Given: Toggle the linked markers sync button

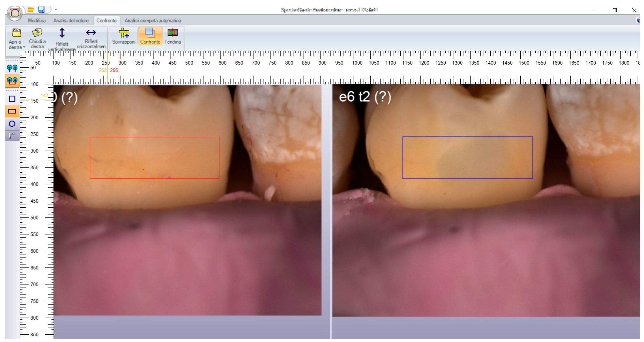Looking at the screenshot, I should coord(12,80).
